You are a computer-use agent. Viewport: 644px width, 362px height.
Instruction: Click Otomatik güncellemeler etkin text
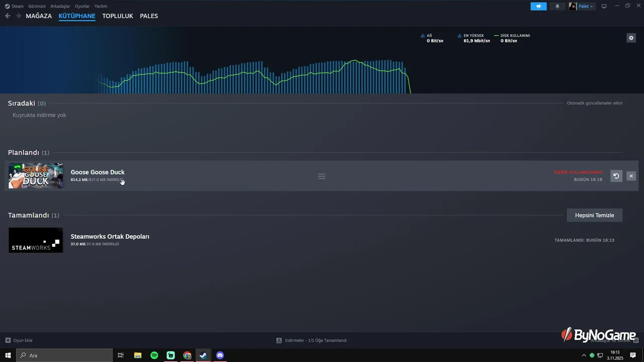(x=595, y=103)
